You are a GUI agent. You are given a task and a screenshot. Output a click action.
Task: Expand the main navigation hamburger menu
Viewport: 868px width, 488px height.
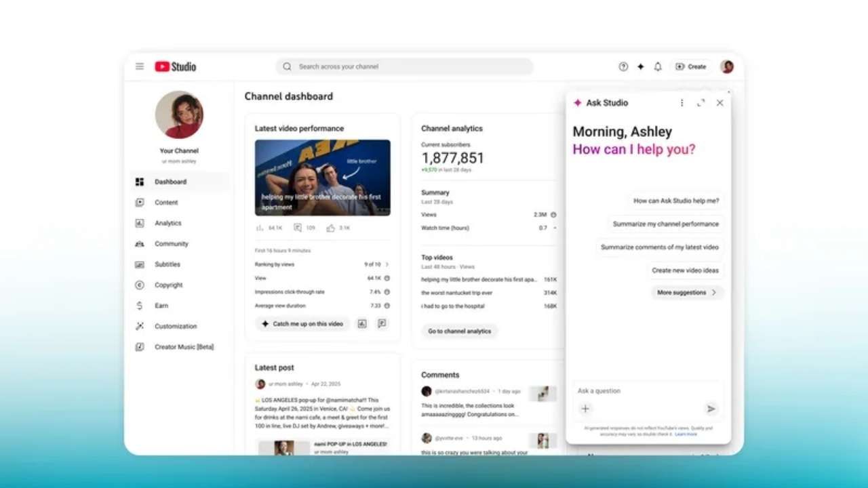[139, 66]
